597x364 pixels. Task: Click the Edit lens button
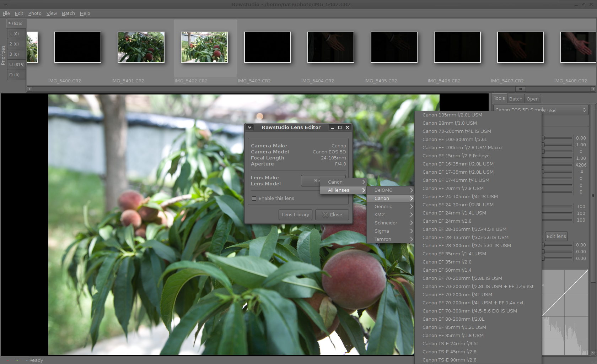pos(556,236)
